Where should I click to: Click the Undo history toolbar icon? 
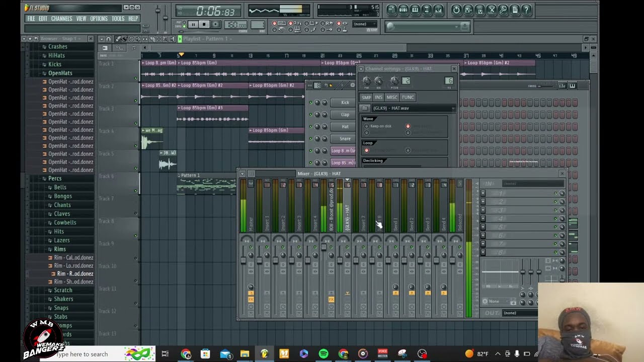coord(456,10)
